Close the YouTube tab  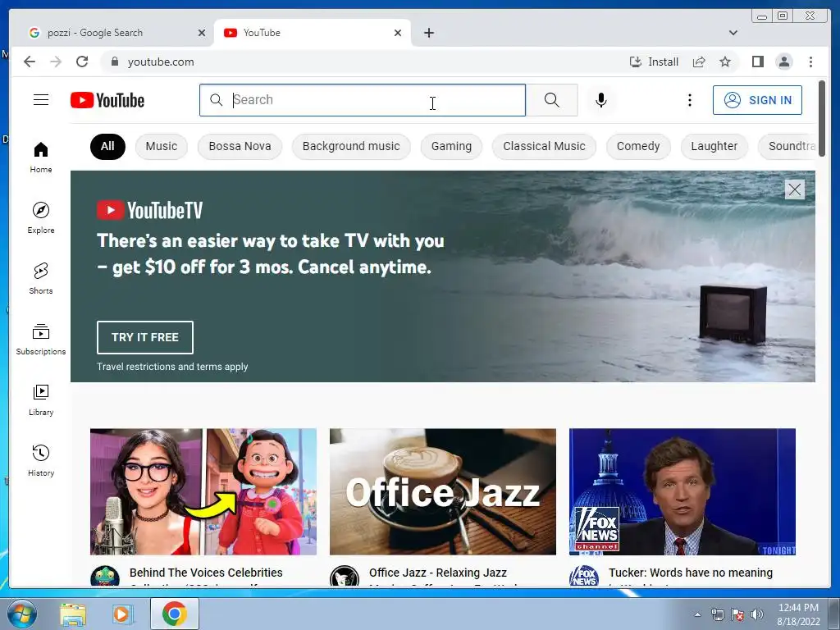click(398, 33)
